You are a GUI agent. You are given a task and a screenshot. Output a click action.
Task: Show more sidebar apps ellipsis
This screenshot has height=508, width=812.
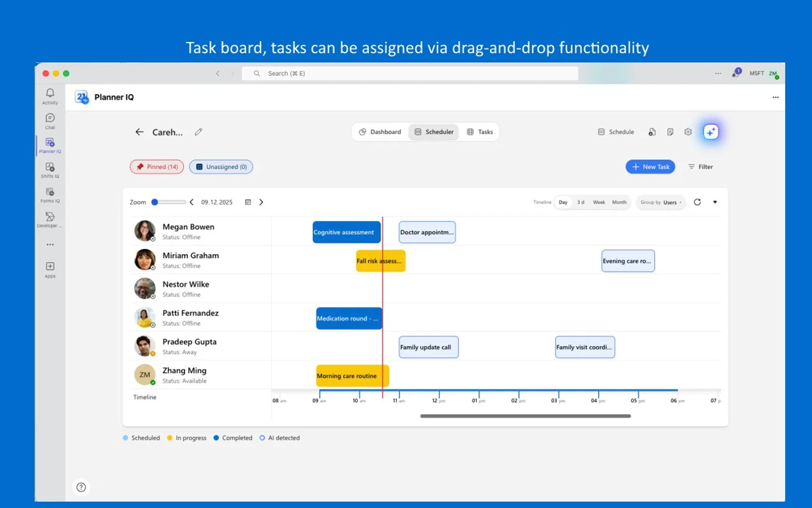coord(50,244)
